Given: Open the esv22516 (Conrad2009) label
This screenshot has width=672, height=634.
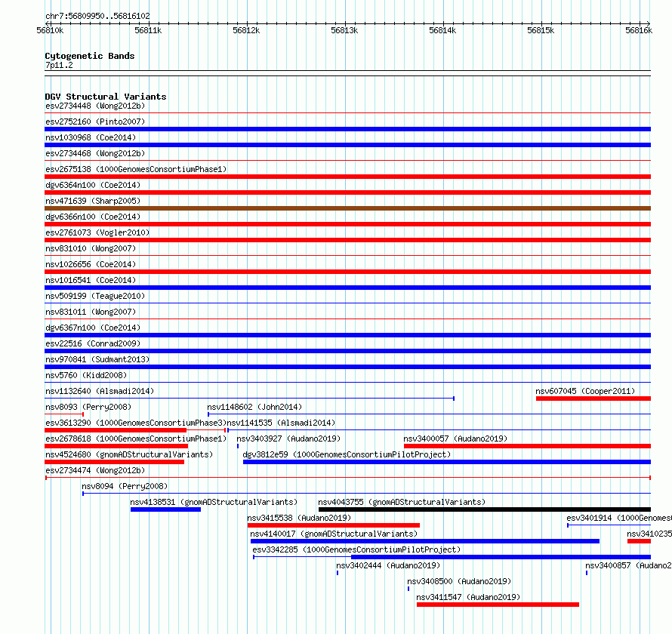Looking at the screenshot, I should coord(93,343).
